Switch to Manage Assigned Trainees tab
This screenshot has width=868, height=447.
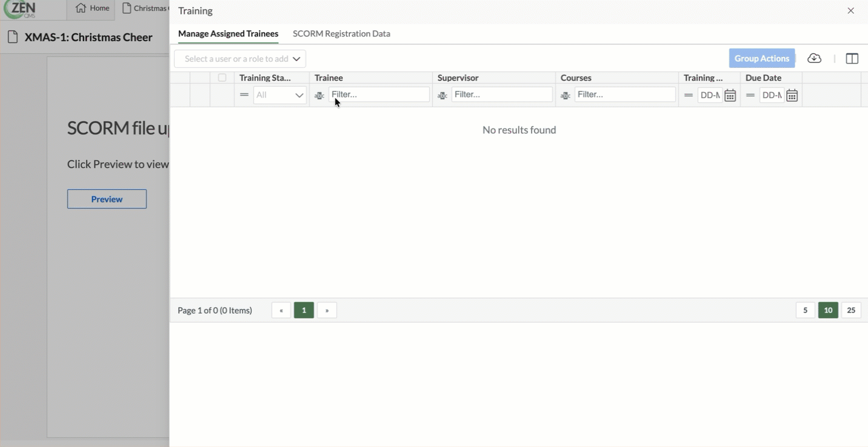228,34
